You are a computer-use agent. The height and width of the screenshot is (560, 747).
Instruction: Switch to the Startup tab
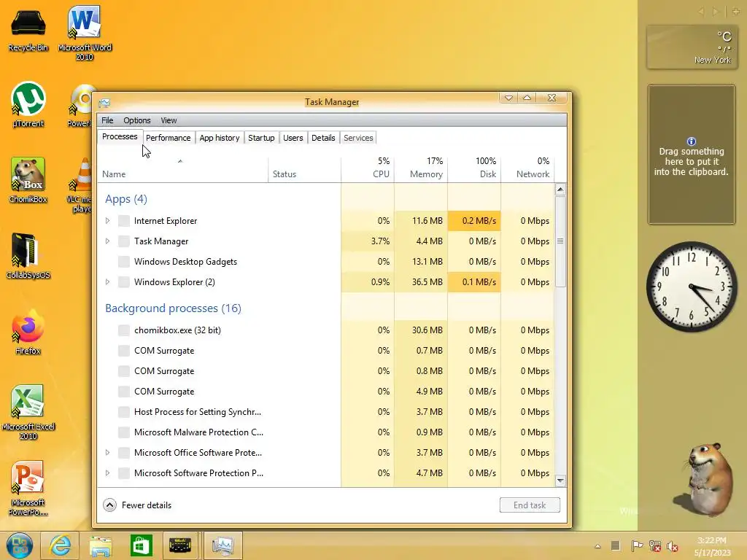pos(261,138)
